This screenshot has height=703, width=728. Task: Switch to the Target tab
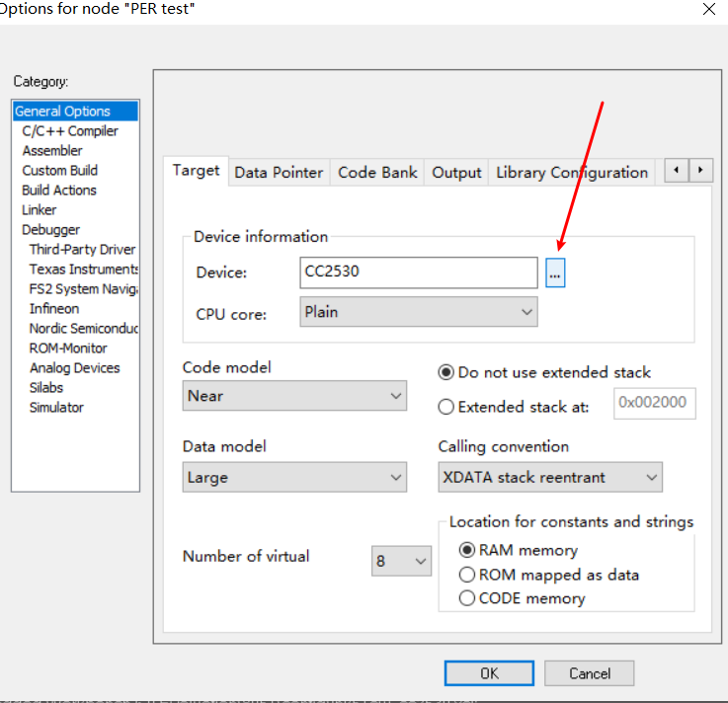point(196,171)
